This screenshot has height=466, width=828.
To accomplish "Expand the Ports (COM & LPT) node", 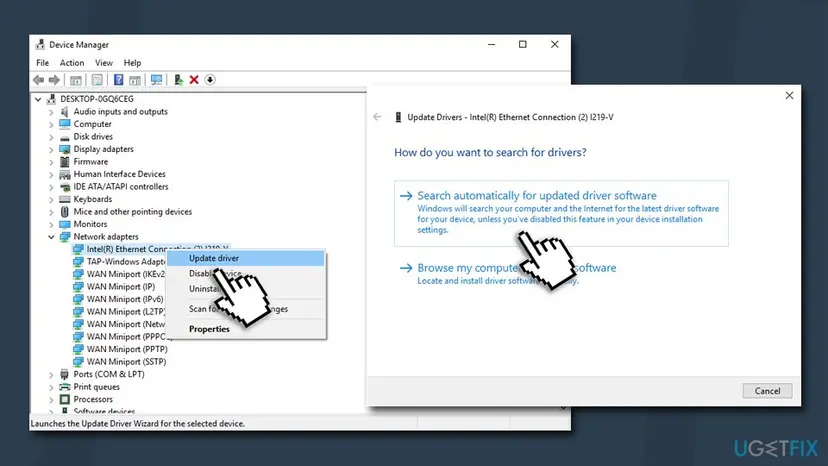I will (x=51, y=374).
